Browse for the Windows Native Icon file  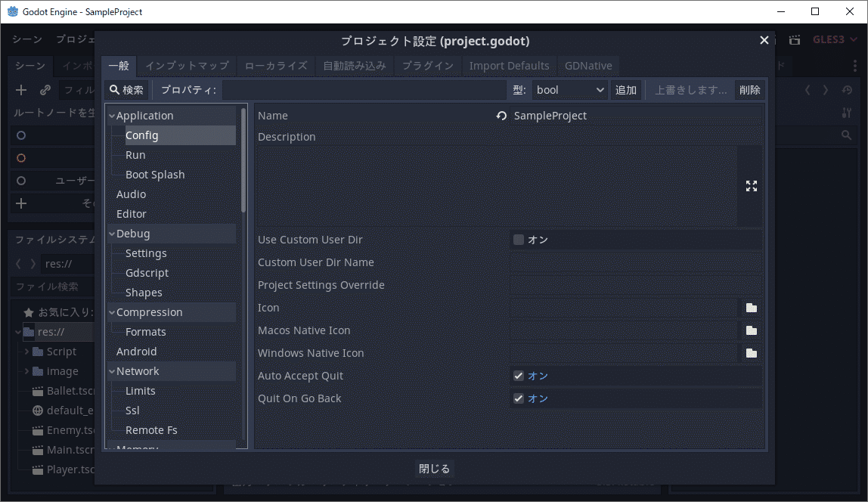coord(752,353)
